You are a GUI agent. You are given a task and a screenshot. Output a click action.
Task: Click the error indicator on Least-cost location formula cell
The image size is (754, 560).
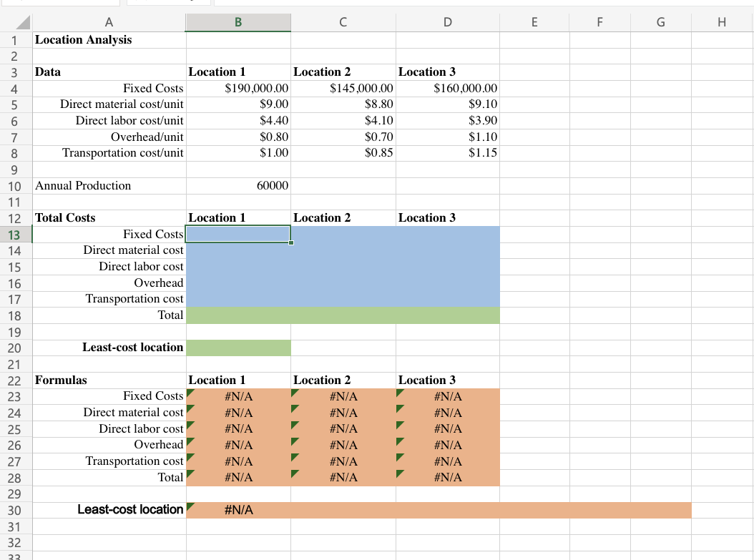(190, 506)
